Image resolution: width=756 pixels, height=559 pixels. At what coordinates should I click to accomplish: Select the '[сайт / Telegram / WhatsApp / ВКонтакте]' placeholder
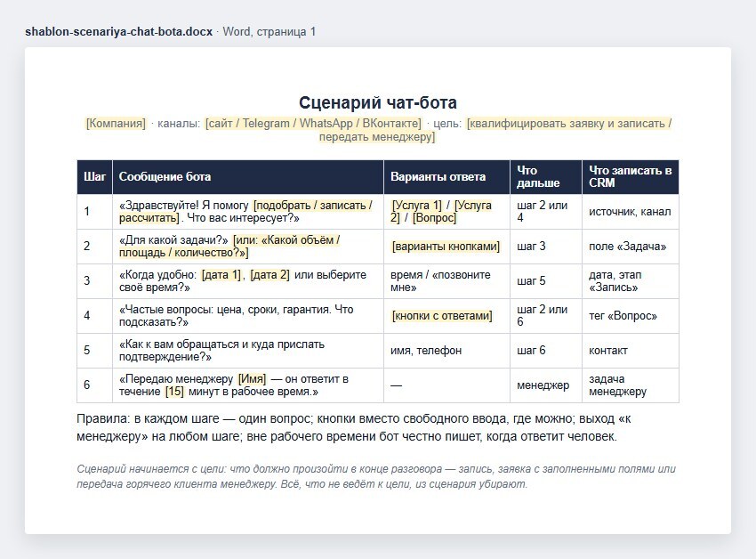click(x=313, y=124)
